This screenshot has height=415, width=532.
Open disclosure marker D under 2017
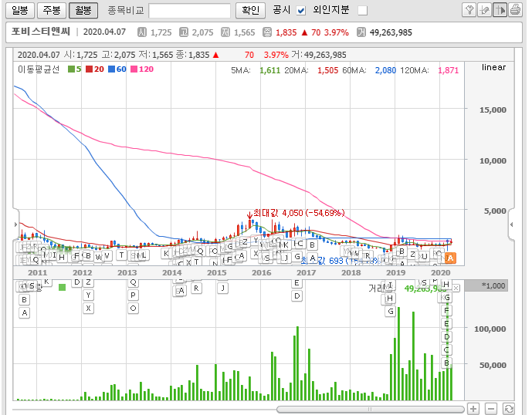click(296, 296)
